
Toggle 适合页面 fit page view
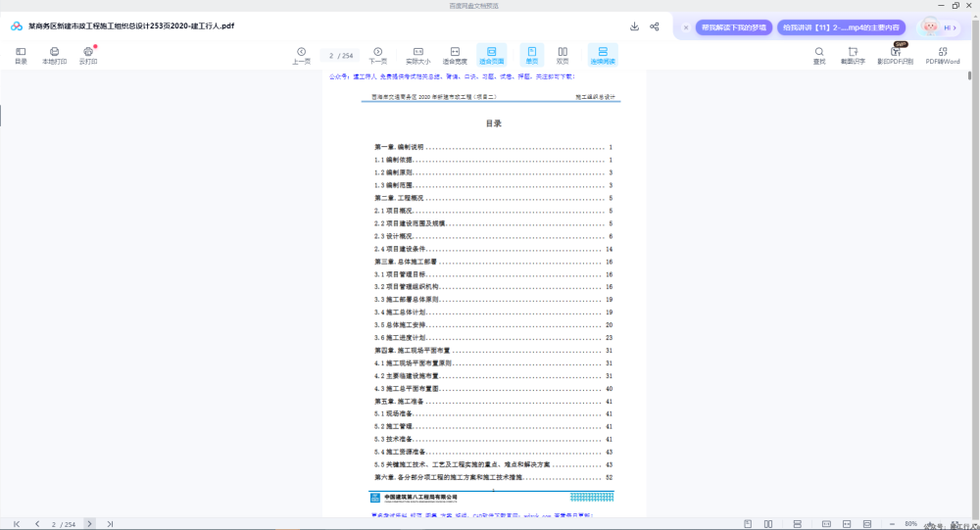[x=492, y=56]
